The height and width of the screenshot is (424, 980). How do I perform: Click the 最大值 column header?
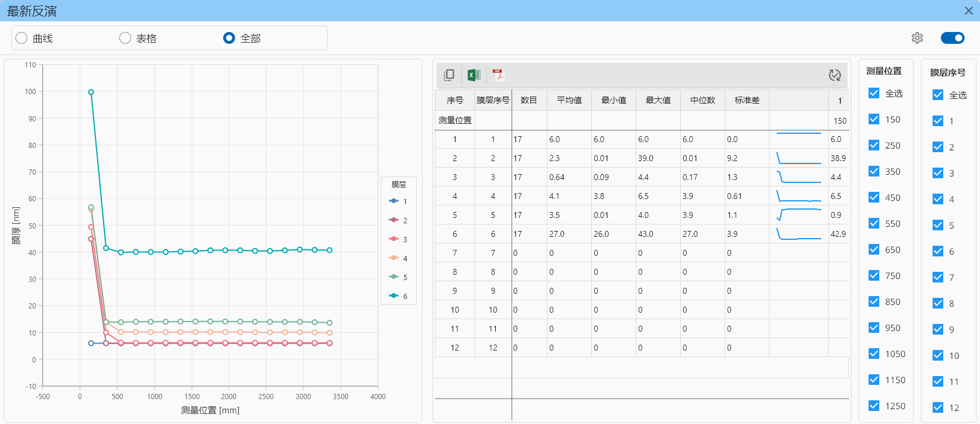click(x=658, y=100)
